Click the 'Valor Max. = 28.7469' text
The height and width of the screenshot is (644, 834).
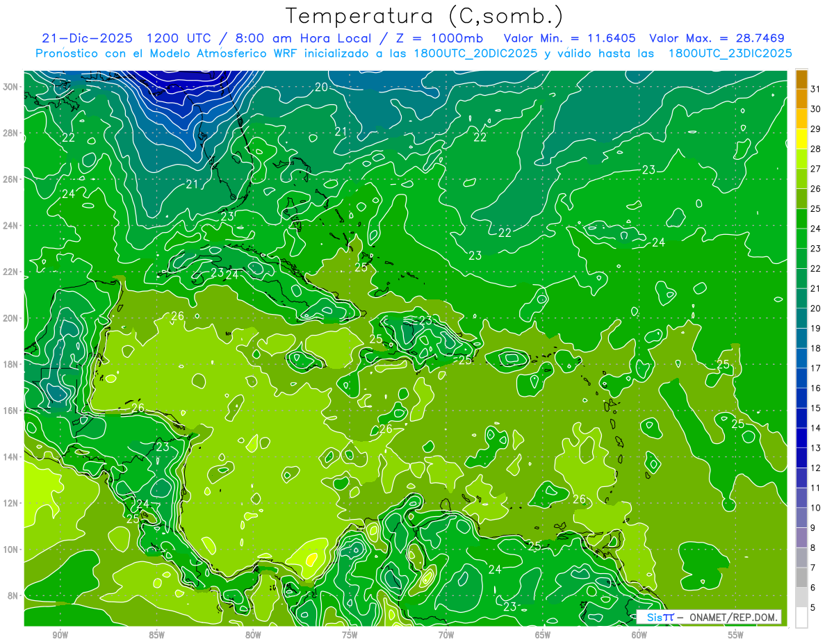717,38
